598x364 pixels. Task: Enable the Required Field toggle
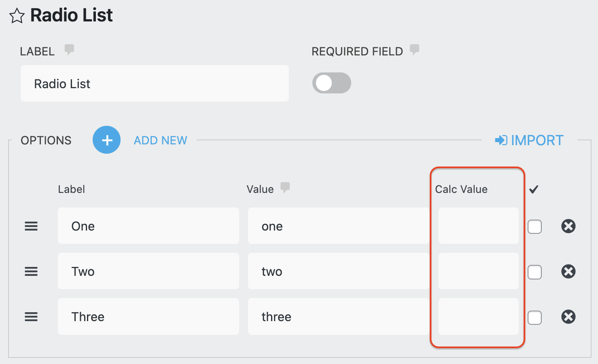point(331,83)
